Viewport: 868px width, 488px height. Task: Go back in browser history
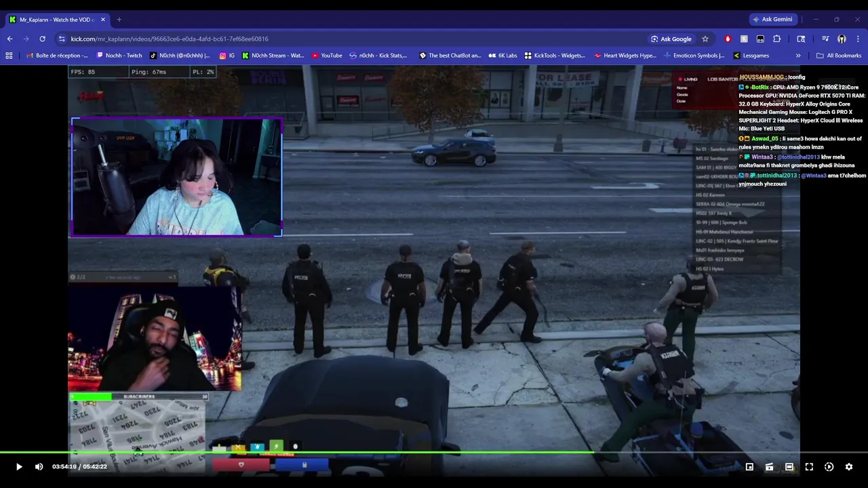click(x=10, y=39)
